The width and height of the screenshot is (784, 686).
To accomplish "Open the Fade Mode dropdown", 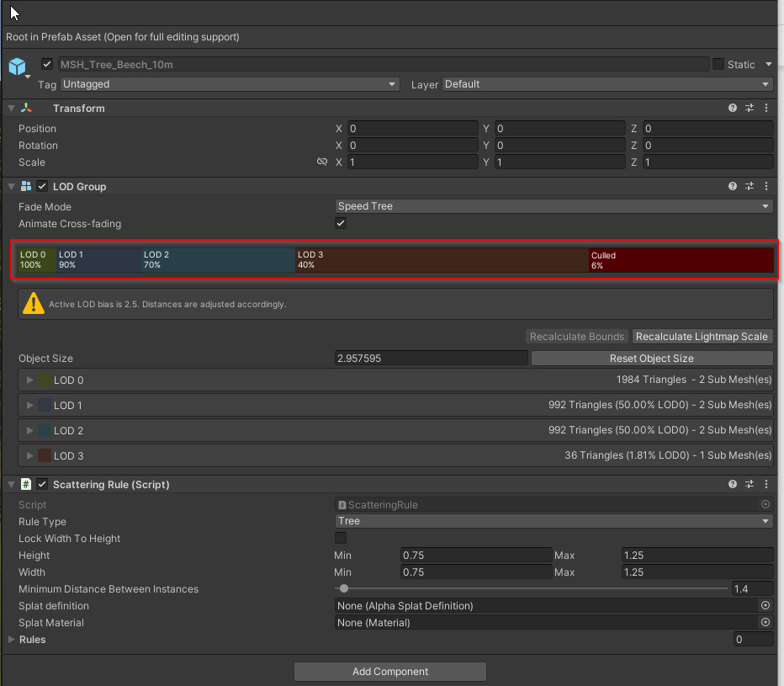I will coord(554,207).
